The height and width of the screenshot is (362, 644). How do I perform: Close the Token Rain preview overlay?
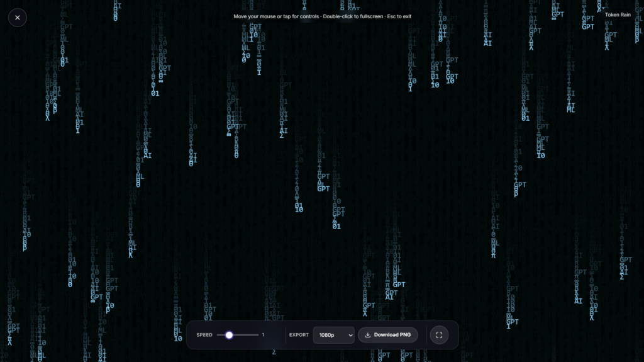[17, 18]
